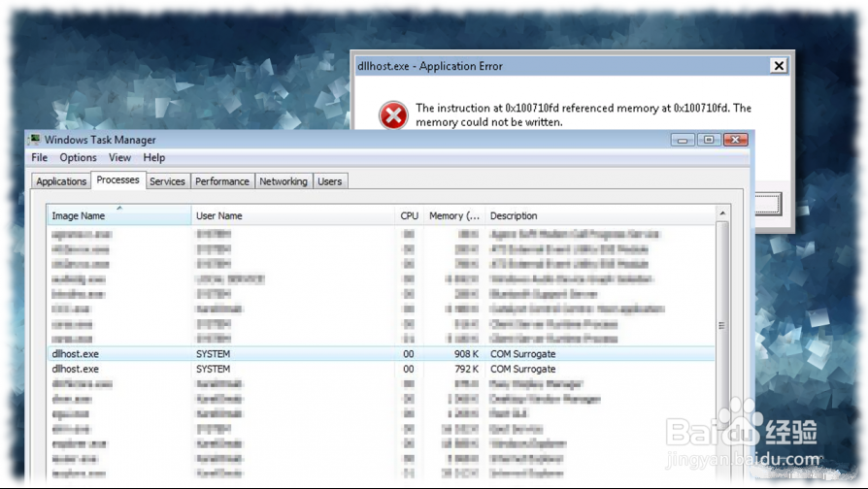Switch to the Services tab
The width and height of the screenshot is (868, 489).
click(x=167, y=181)
